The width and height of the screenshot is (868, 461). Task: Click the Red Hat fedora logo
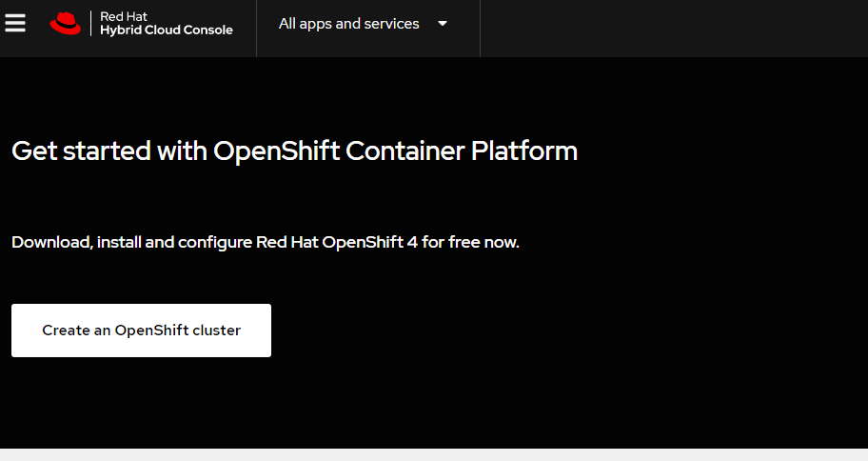pyautogui.click(x=66, y=24)
